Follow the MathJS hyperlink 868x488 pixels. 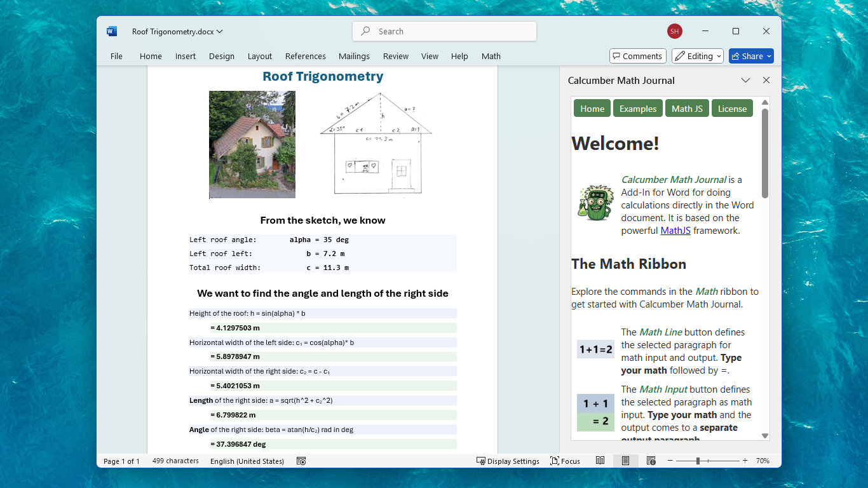coord(675,231)
